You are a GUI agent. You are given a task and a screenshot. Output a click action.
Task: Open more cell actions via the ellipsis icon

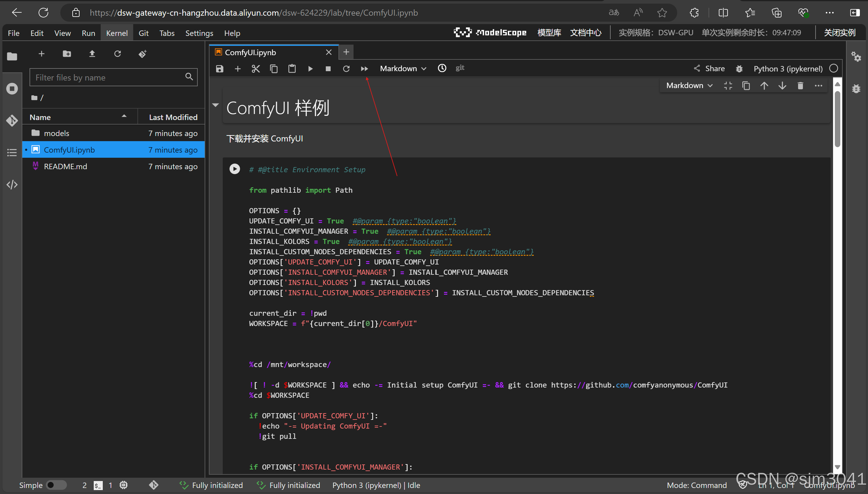tap(819, 86)
